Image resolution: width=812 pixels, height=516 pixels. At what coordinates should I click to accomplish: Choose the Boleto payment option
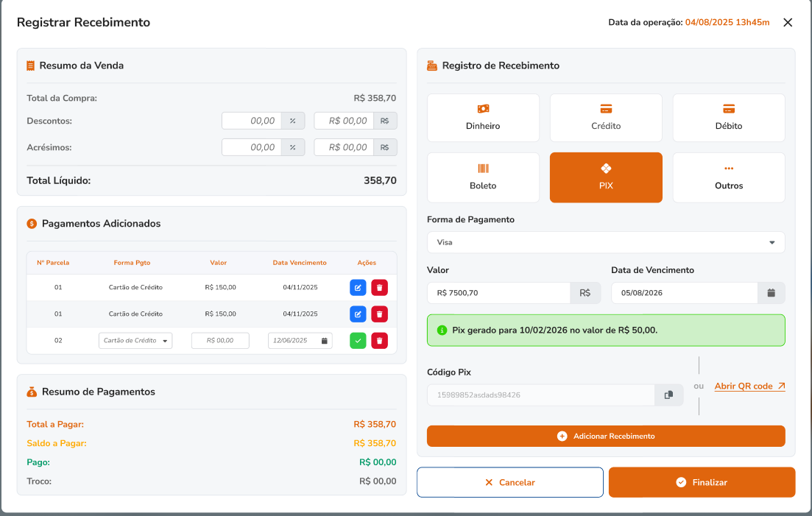(x=483, y=177)
